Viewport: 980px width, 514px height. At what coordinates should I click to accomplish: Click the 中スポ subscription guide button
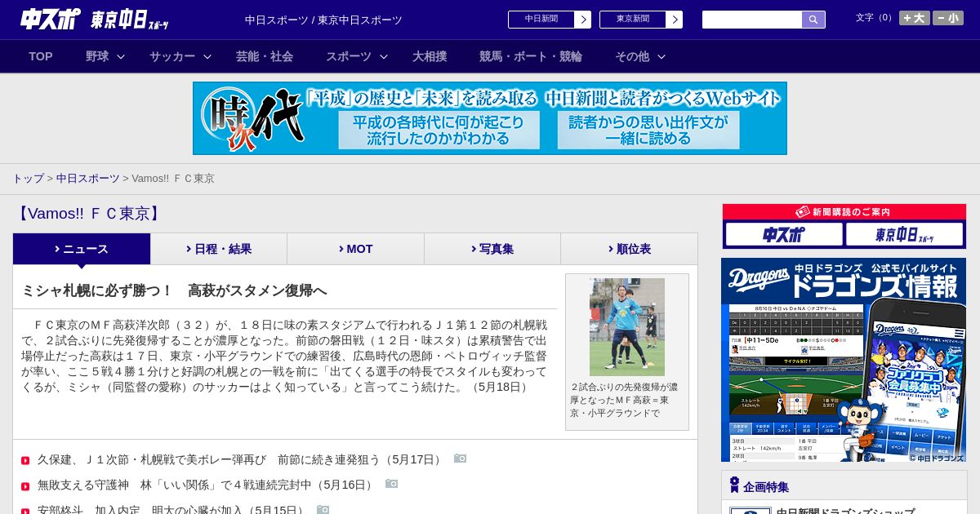(x=784, y=235)
